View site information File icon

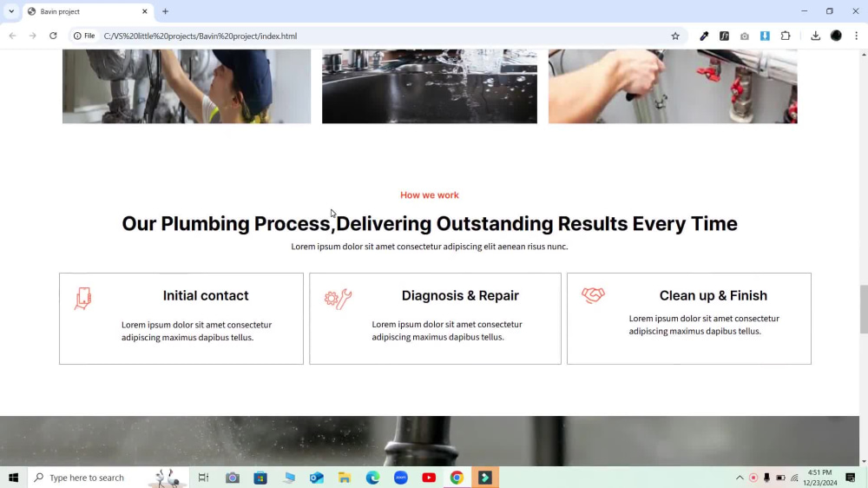point(84,36)
